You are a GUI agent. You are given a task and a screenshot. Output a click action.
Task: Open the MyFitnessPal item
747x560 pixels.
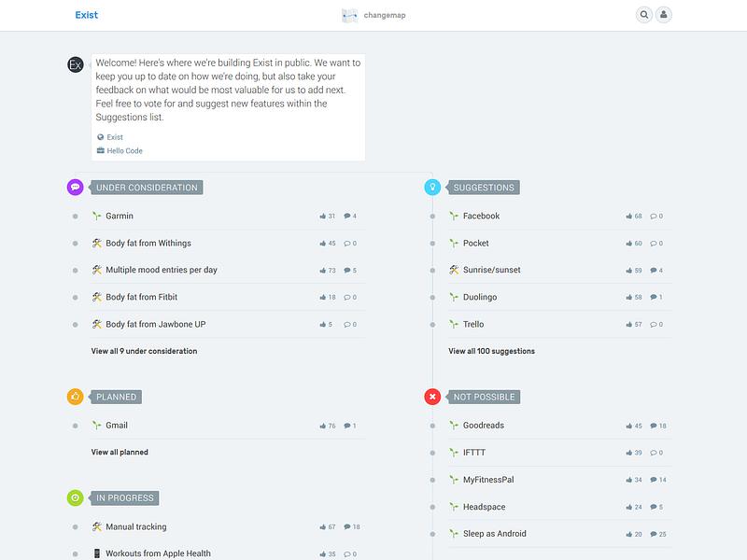click(x=488, y=480)
